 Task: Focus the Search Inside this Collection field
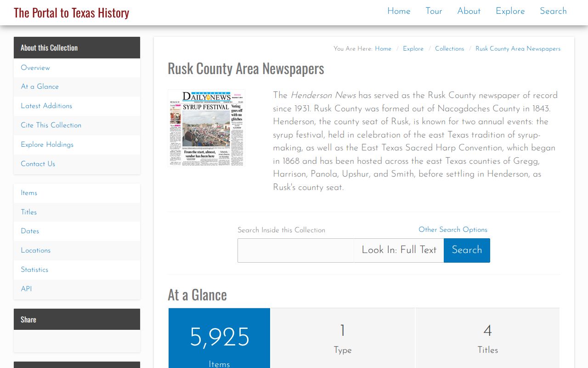click(295, 250)
